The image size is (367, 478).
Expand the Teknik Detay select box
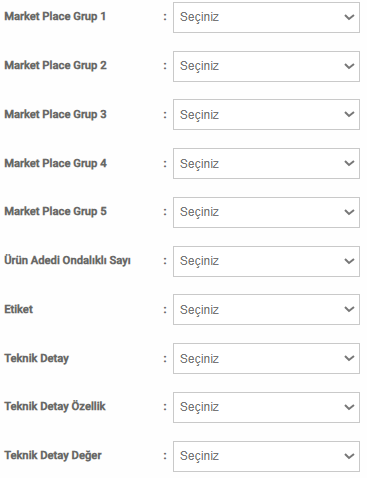coord(266,358)
